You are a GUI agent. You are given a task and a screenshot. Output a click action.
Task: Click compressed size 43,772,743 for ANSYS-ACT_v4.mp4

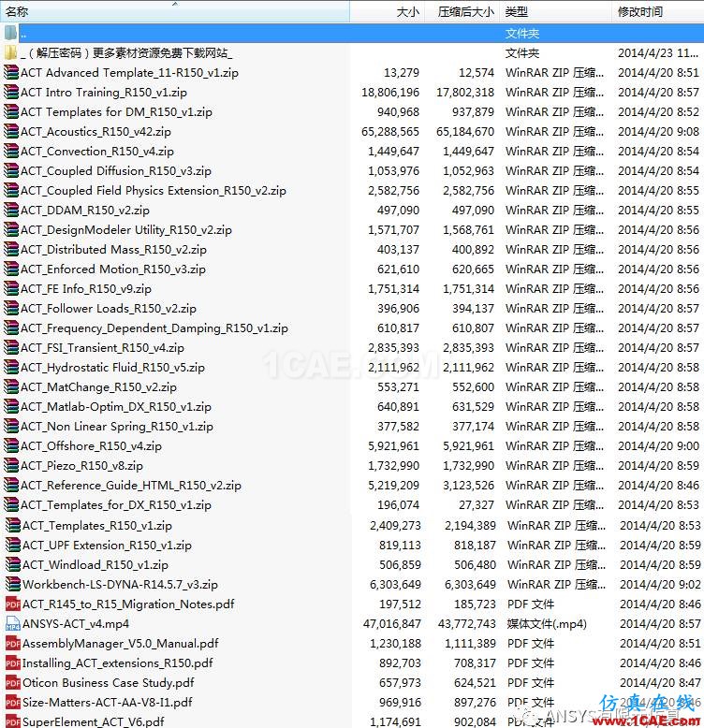467,623
